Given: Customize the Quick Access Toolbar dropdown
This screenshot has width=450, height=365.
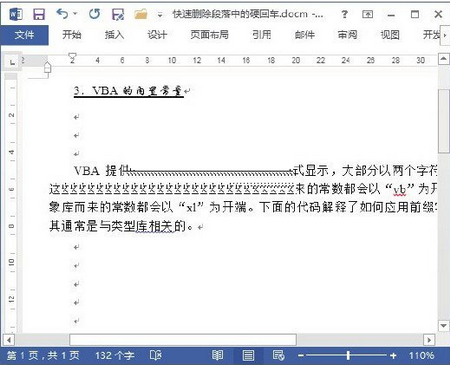Looking at the screenshot, I should coord(160,15).
